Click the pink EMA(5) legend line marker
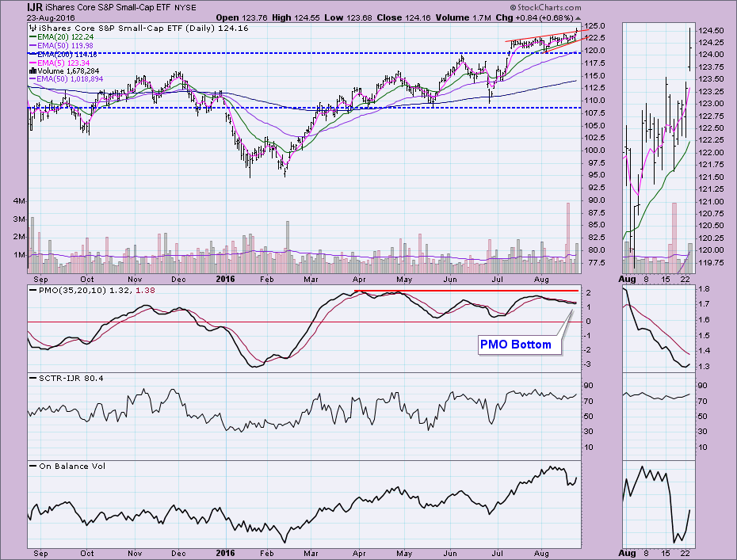The width and height of the screenshot is (737, 560). (32, 63)
